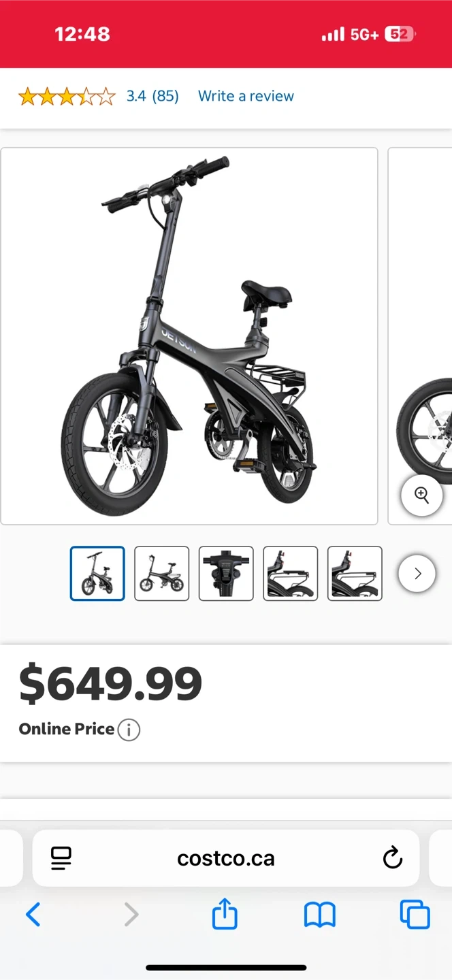The image size is (452, 980).
Task: Tap the Safari back arrow
Action: [x=33, y=915]
